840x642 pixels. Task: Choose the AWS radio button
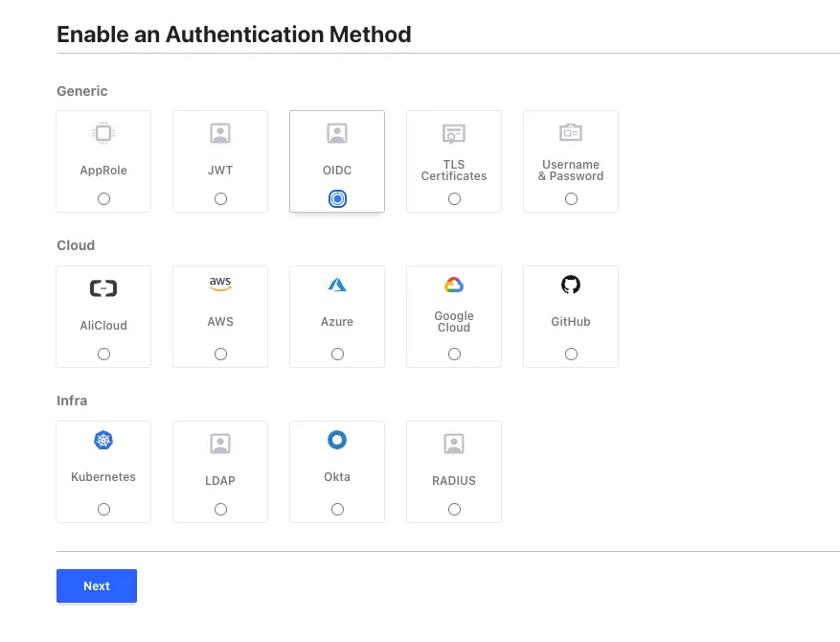click(220, 355)
